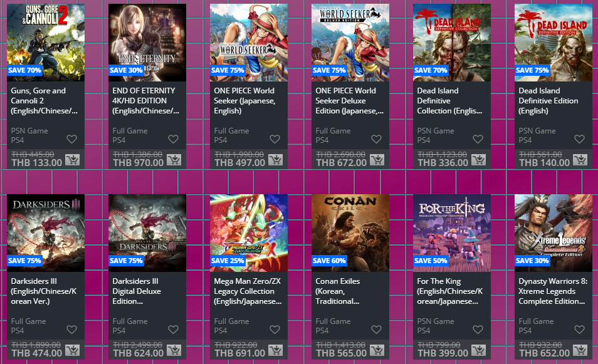The image size is (598, 364).
Task: Open the For The King cover artwork
Action: pos(452,233)
